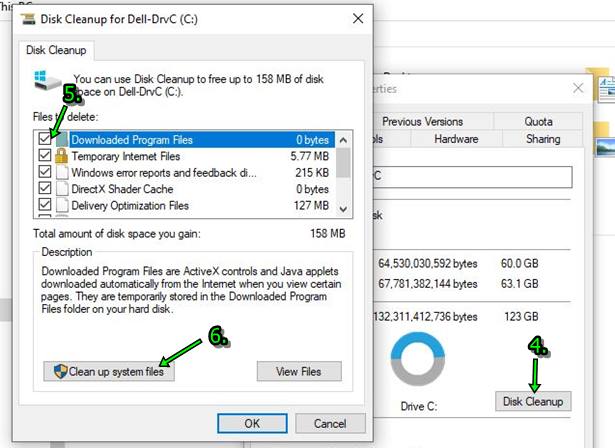Screen dimensions: 615x448
Task: Open Sharing tab in Properties window
Action: pos(543,139)
